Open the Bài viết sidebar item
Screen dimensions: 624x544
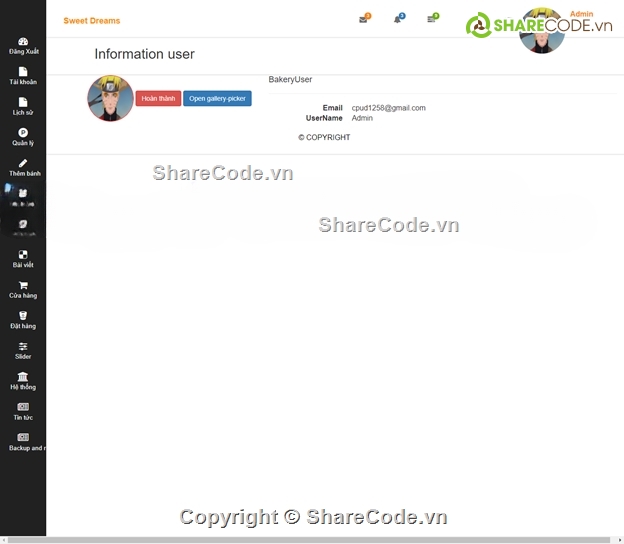point(23,259)
